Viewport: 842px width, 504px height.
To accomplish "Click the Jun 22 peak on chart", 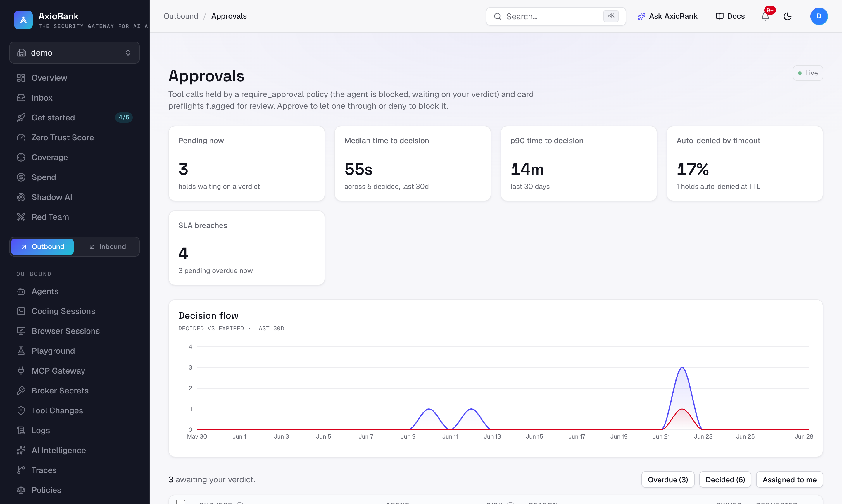I will [682, 368].
